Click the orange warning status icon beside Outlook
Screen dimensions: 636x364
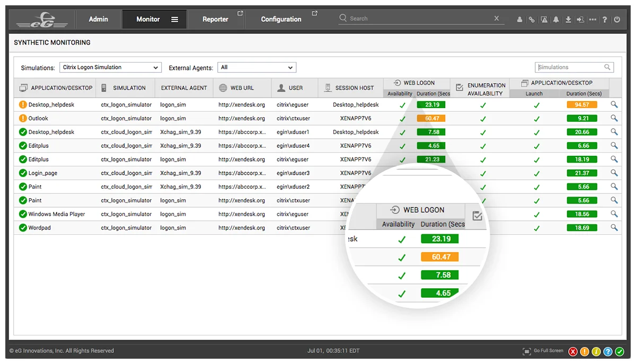[x=23, y=118]
